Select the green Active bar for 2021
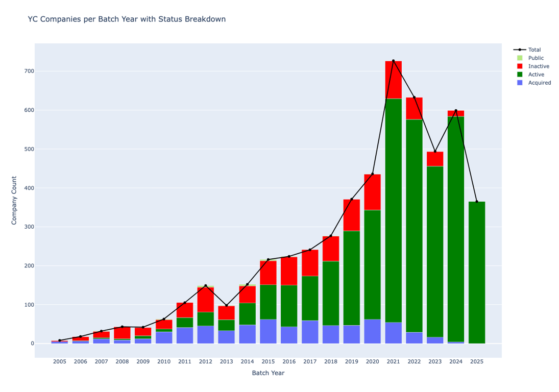 [393, 209]
